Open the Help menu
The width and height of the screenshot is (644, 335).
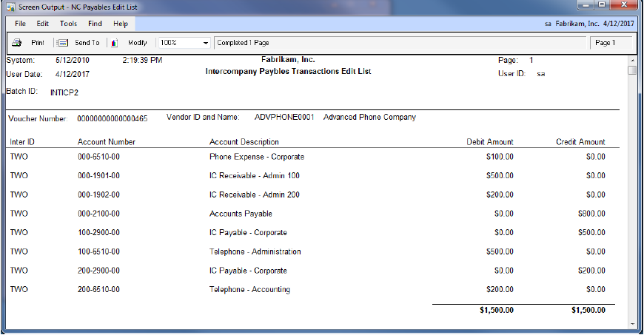121,24
